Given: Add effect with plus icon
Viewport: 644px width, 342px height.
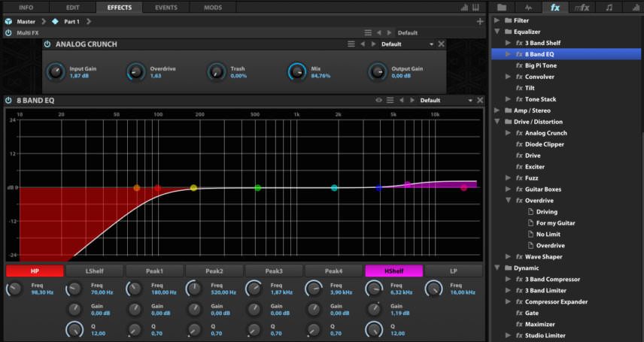Looking at the screenshot, I should click(x=480, y=21).
